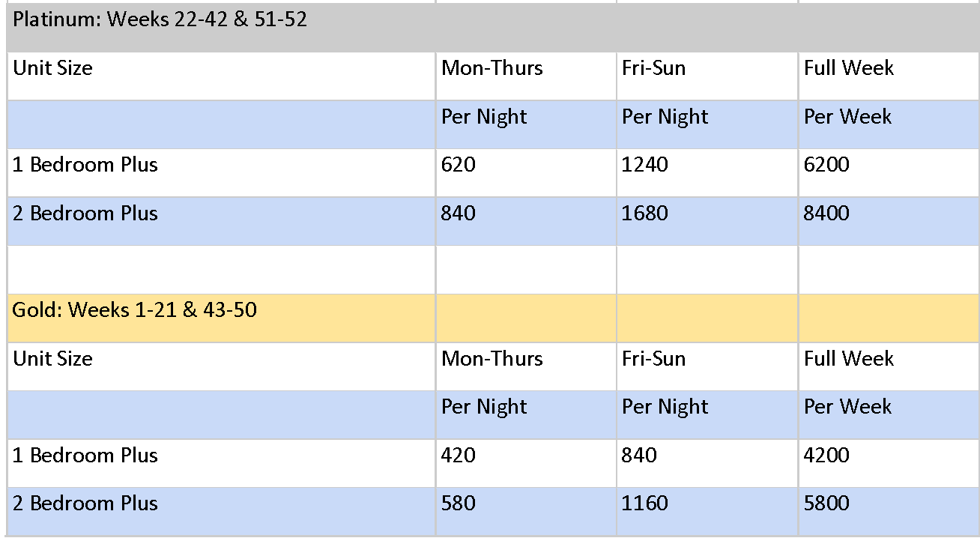Click the cell containing 1160

point(707,511)
